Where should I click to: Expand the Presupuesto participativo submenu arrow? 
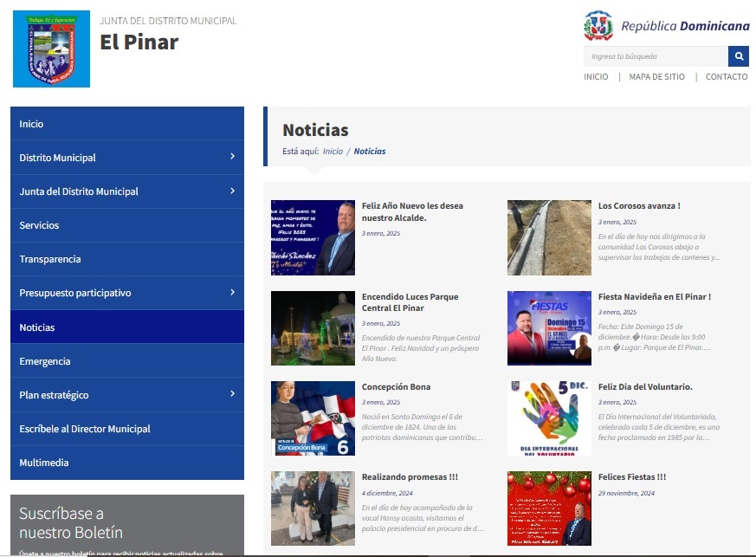pyautogui.click(x=232, y=293)
